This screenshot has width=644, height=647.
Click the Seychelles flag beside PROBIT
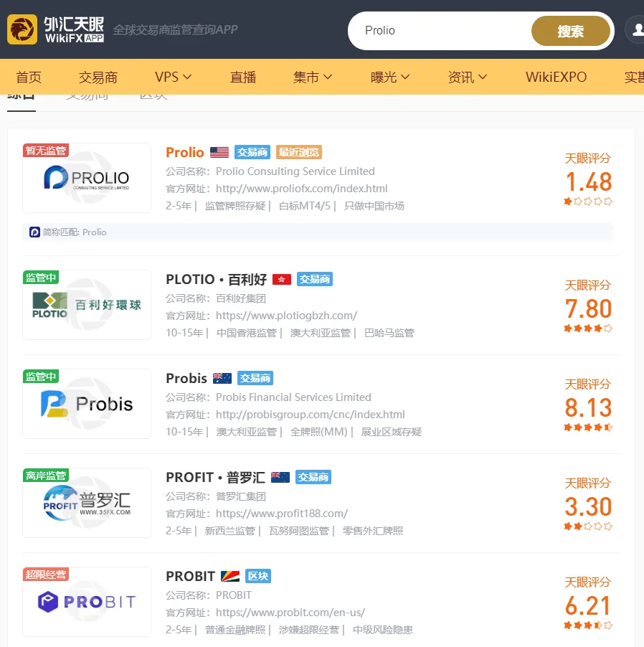(x=230, y=576)
